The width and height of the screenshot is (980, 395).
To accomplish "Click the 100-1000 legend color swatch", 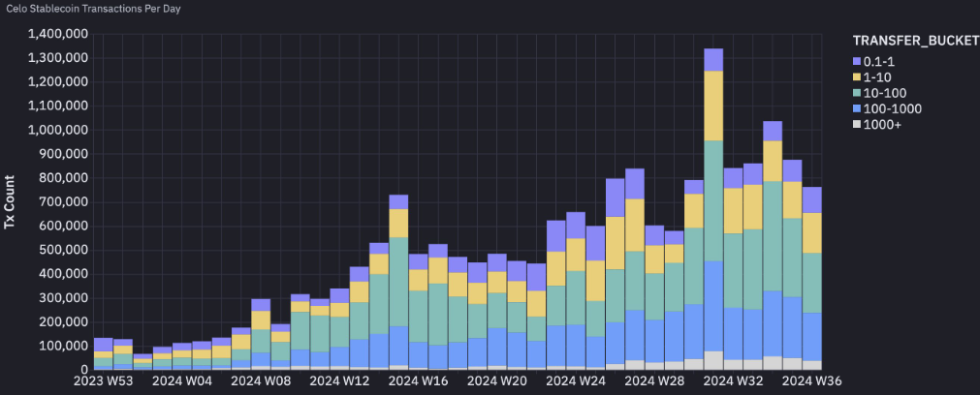I will pos(857,109).
